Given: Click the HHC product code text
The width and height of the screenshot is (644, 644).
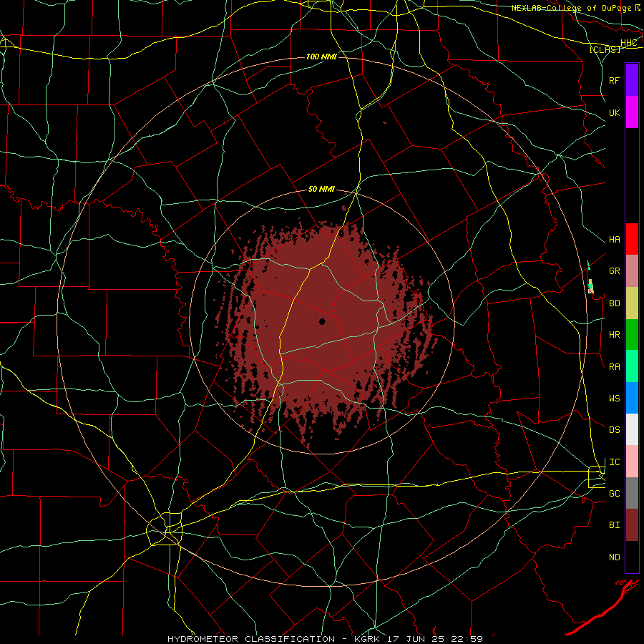Looking at the screenshot, I should 629,43.
